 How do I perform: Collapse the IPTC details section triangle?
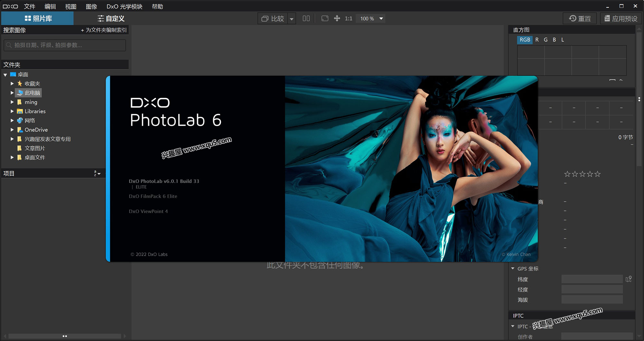[x=513, y=326]
